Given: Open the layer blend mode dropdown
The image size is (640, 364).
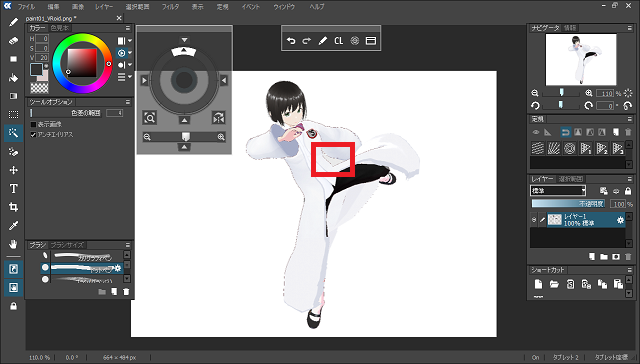Looking at the screenshot, I should point(558,191).
